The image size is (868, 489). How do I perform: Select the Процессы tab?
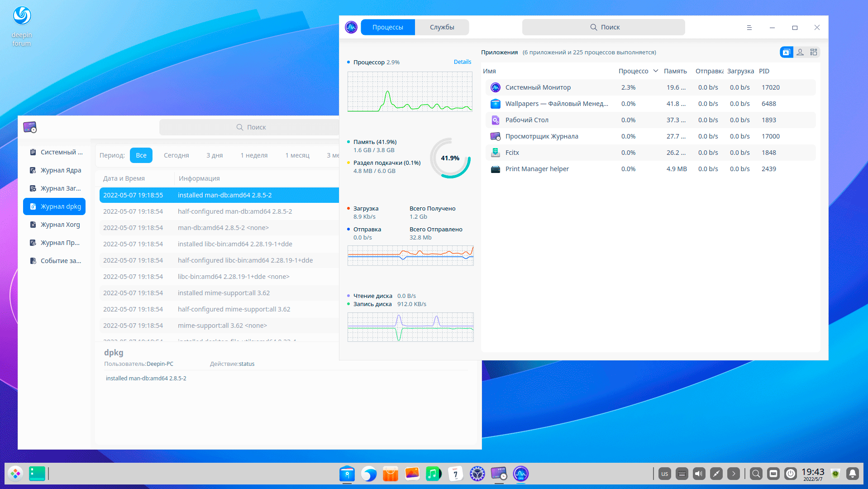click(387, 27)
